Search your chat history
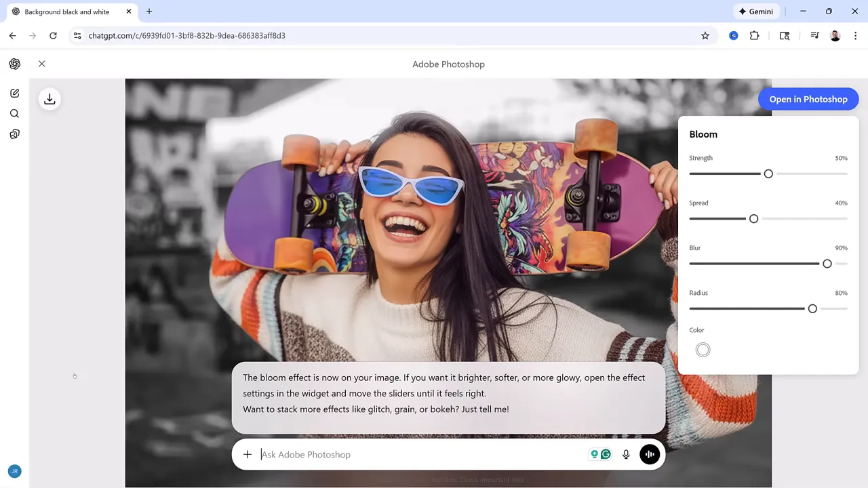868x488 pixels. point(14,113)
